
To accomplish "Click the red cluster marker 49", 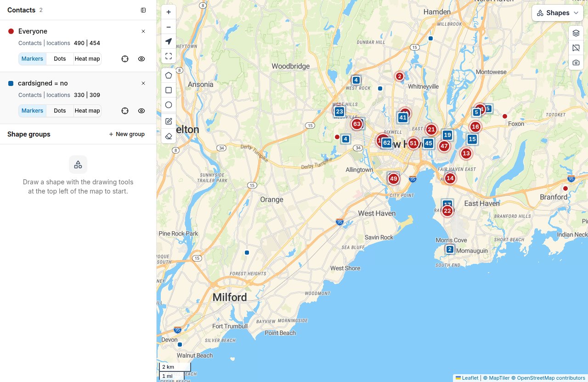I will pyautogui.click(x=393, y=179).
